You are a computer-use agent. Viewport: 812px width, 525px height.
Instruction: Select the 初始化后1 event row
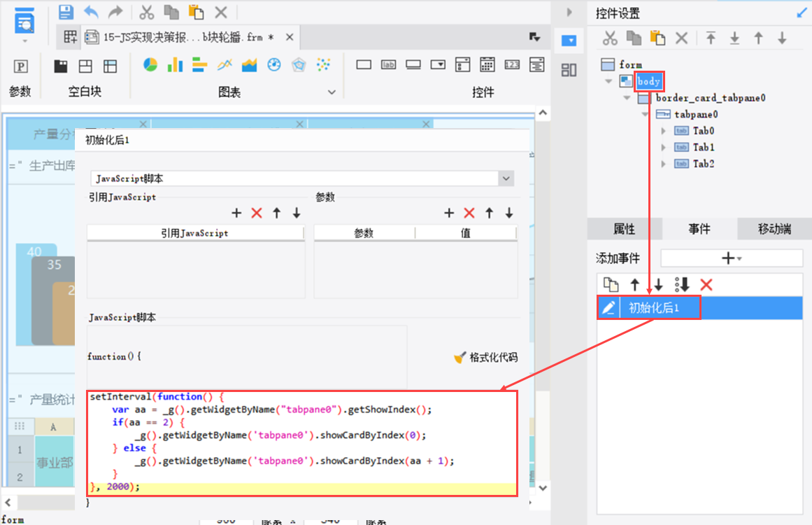click(x=700, y=308)
